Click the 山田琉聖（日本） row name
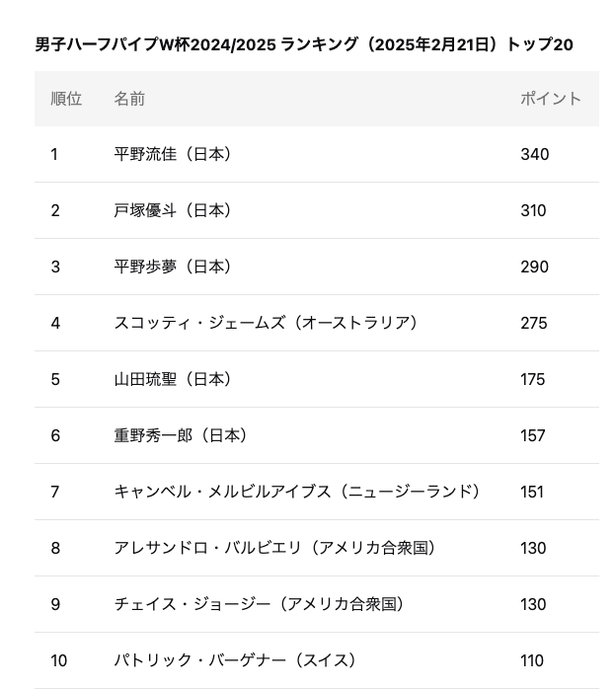616x689 pixels. coord(176,379)
